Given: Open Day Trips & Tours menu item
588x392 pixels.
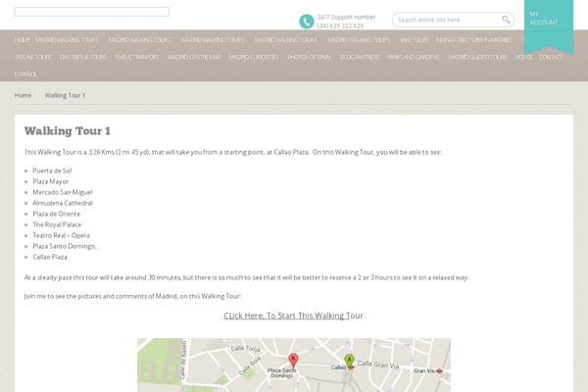Looking at the screenshot, I should tap(82, 57).
